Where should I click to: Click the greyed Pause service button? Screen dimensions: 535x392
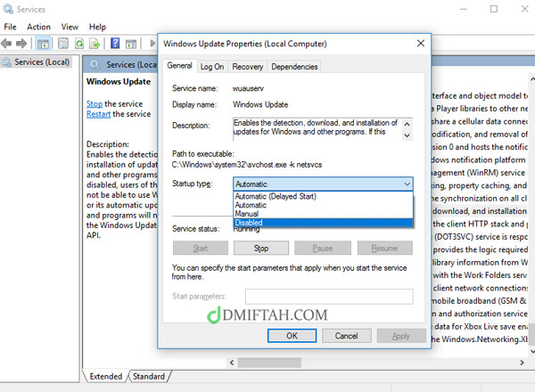(x=323, y=249)
